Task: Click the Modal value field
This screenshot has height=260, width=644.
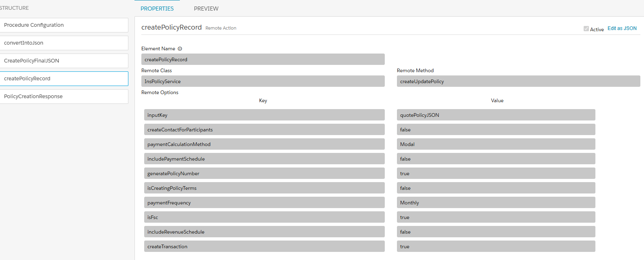Action: [496, 144]
